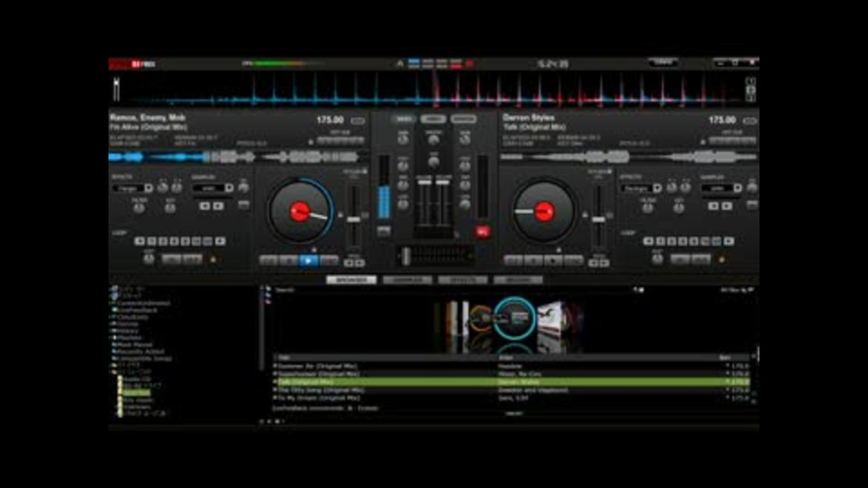Image resolution: width=868 pixels, height=488 pixels.
Task: Select next sample on left deck sampler
Action: tap(218, 206)
